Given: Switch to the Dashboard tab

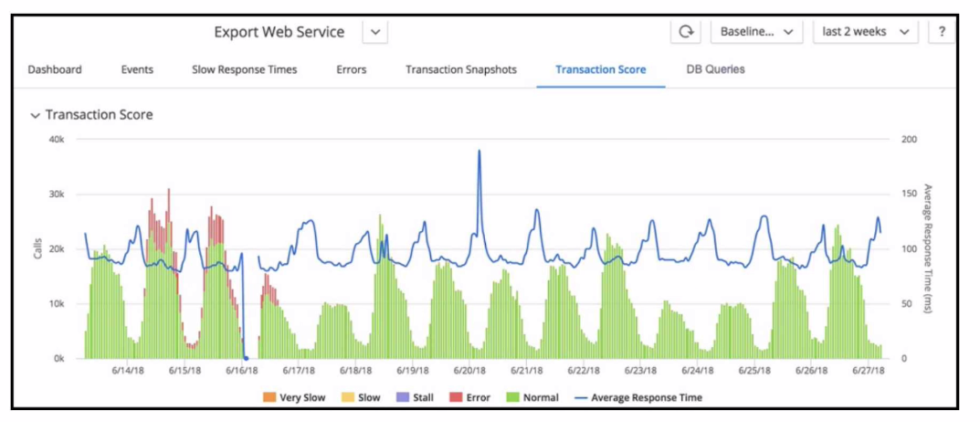Looking at the screenshot, I should click(55, 69).
